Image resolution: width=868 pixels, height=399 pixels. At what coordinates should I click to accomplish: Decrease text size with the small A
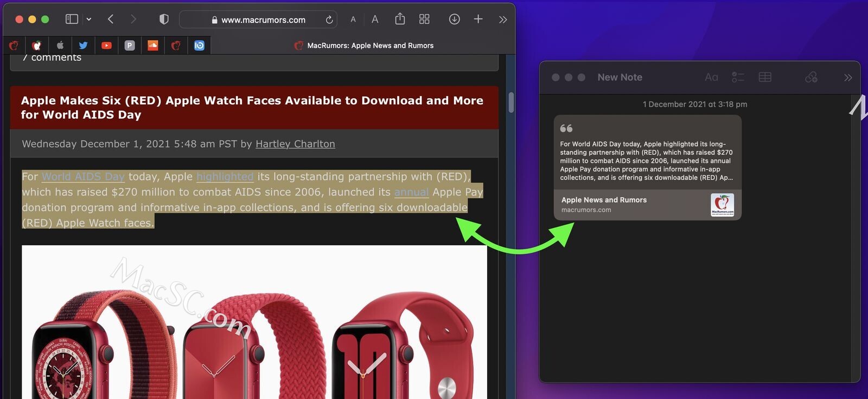click(x=353, y=20)
